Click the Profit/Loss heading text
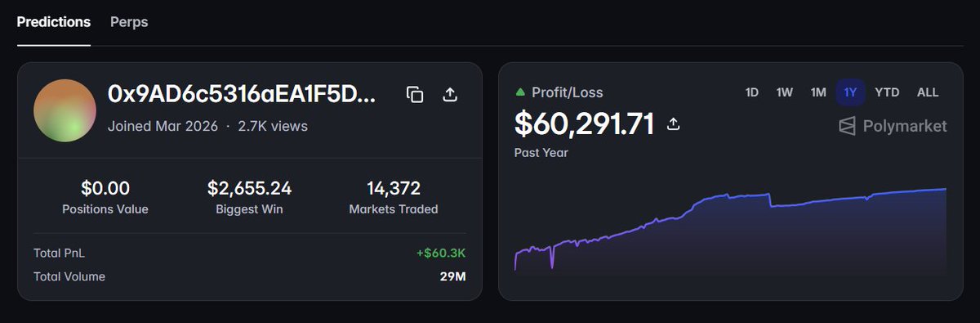 click(x=568, y=92)
